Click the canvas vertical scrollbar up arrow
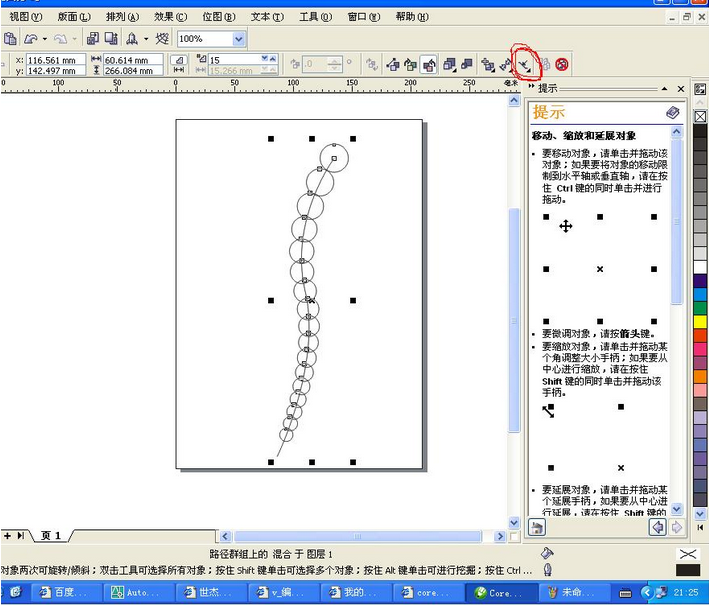Screen dimensions: 709x605 click(x=514, y=100)
